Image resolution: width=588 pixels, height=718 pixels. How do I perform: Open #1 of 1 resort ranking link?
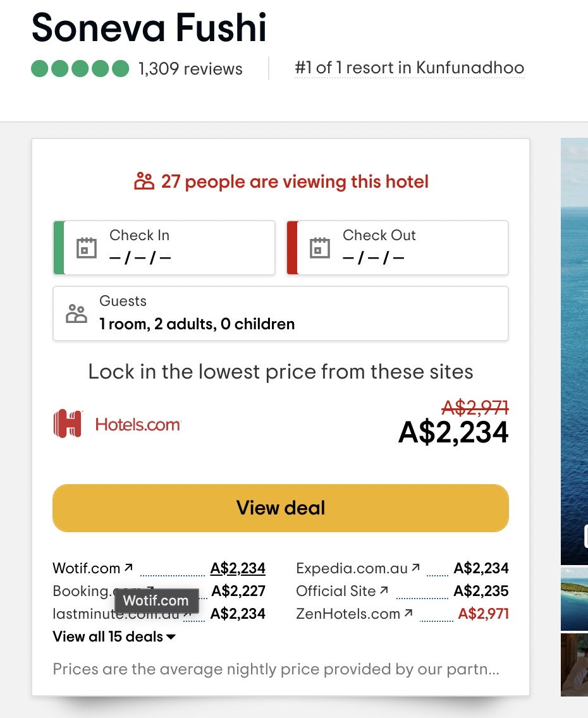[x=410, y=68]
